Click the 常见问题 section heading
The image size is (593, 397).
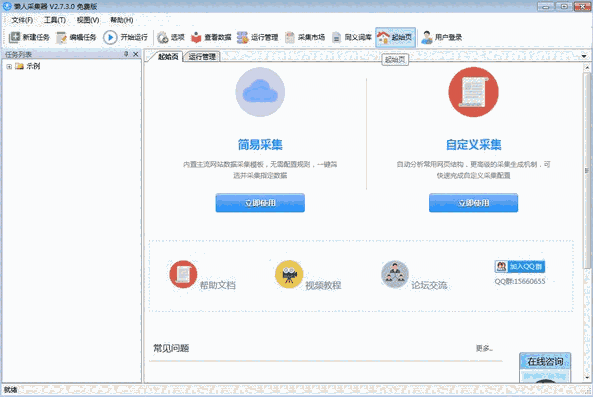coord(171,348)
